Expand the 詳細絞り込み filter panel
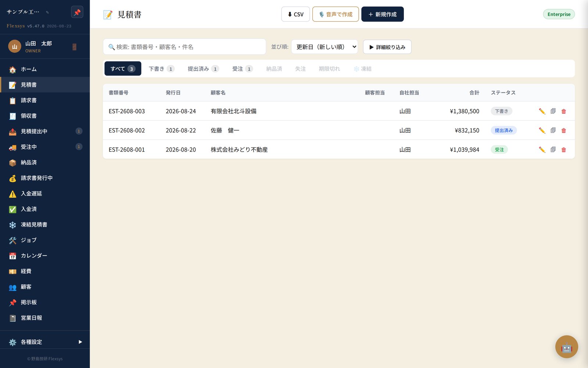The width and height of the screenshot is (588, 368). 387,47
